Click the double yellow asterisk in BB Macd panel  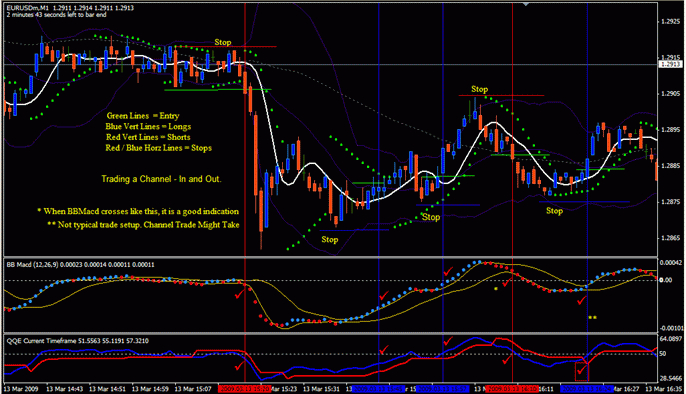[592, 317]
